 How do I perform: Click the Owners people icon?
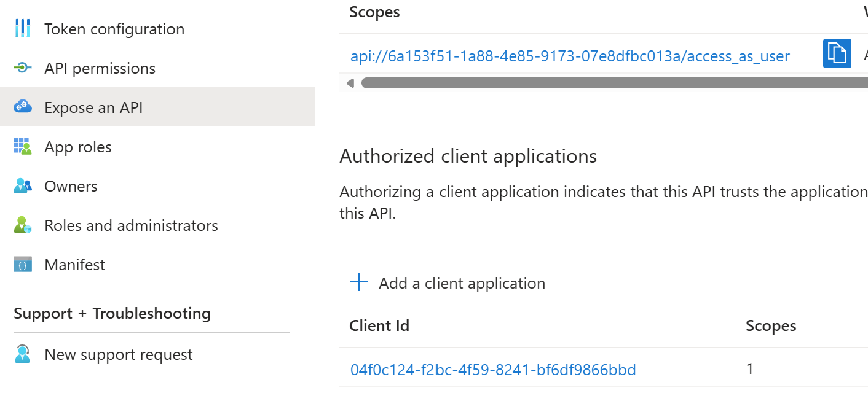pyautogui.click(x=22, y=185)
